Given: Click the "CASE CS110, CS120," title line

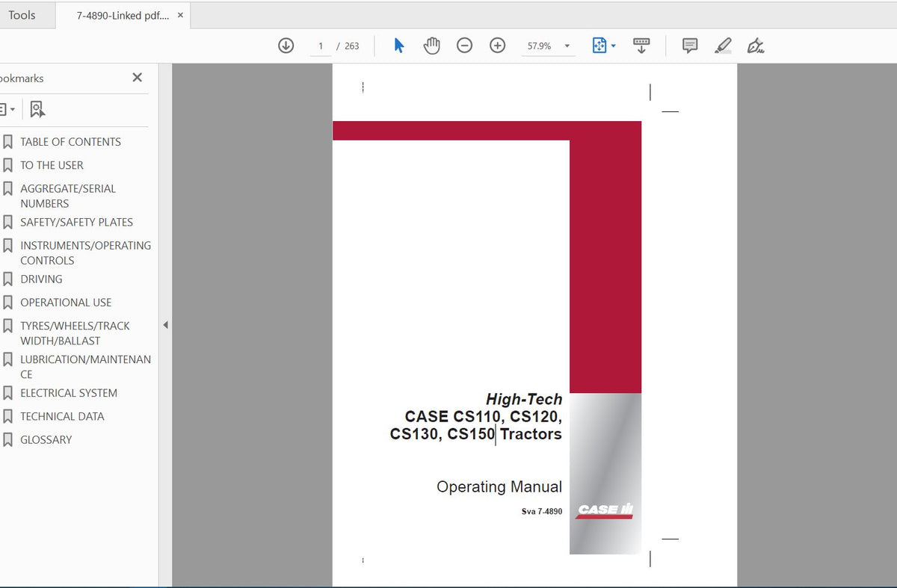Looking at the screenshot, I should (x=483, y=417).
